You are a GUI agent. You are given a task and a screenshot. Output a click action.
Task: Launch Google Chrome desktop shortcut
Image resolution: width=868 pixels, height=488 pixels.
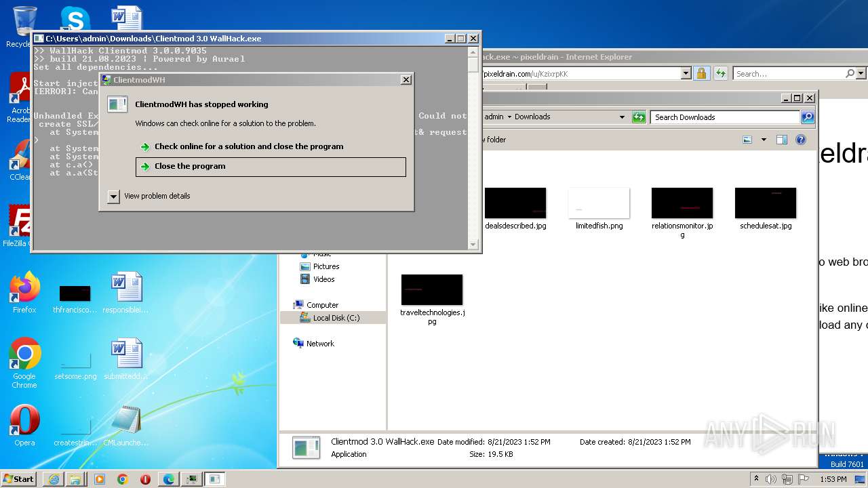24,363
